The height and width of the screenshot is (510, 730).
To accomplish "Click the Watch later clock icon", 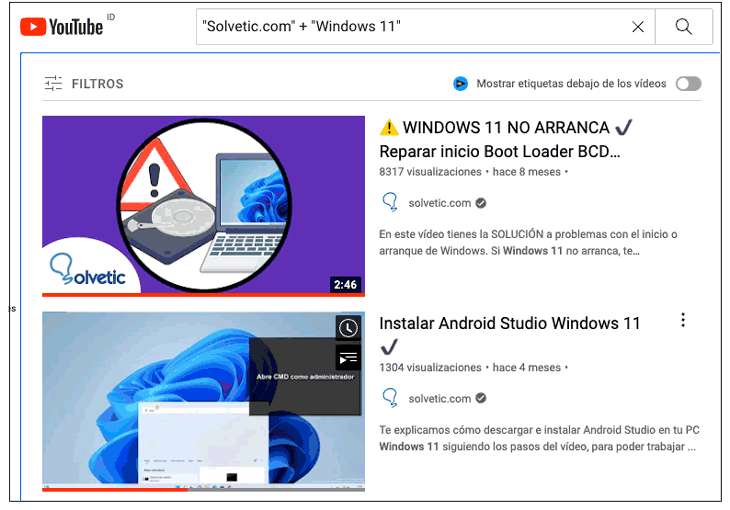I will (x=348, y=328).
